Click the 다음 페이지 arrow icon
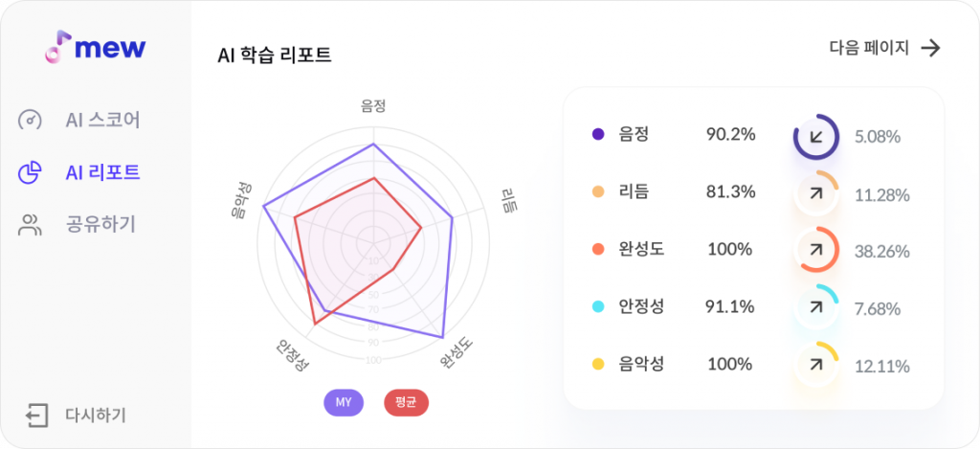 click(x=931, y=48)
